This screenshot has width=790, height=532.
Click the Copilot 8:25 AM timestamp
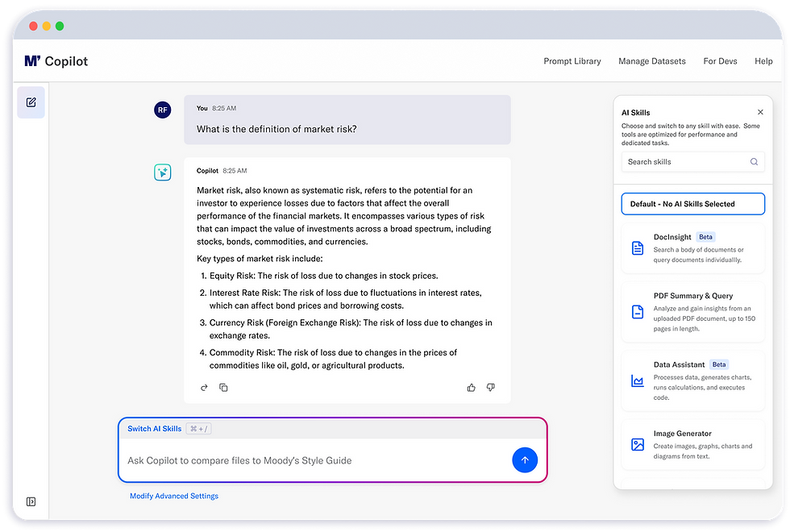pyautogui.click(x=235, y=171)
